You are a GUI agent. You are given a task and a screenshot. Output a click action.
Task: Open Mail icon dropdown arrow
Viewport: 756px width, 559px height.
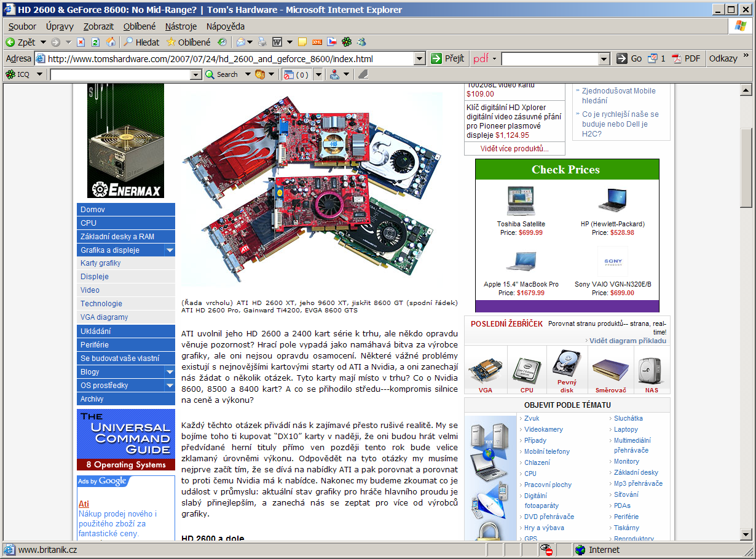click(250, 42)
